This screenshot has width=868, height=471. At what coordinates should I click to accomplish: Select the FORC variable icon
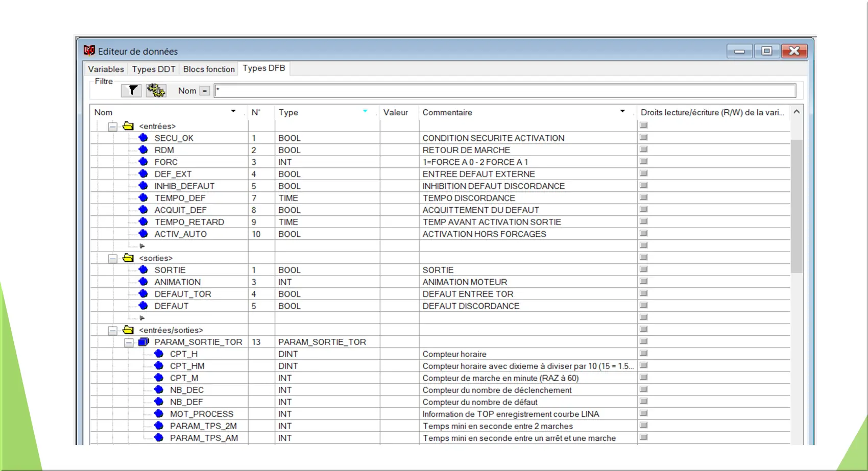pyautogui.click(x=143, y=162)
